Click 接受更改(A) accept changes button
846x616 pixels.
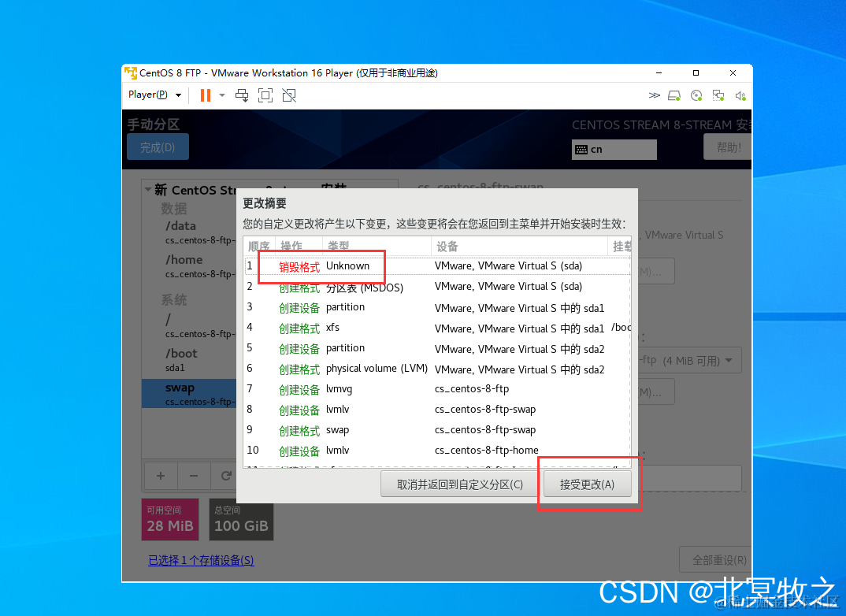tap(587, 484)
